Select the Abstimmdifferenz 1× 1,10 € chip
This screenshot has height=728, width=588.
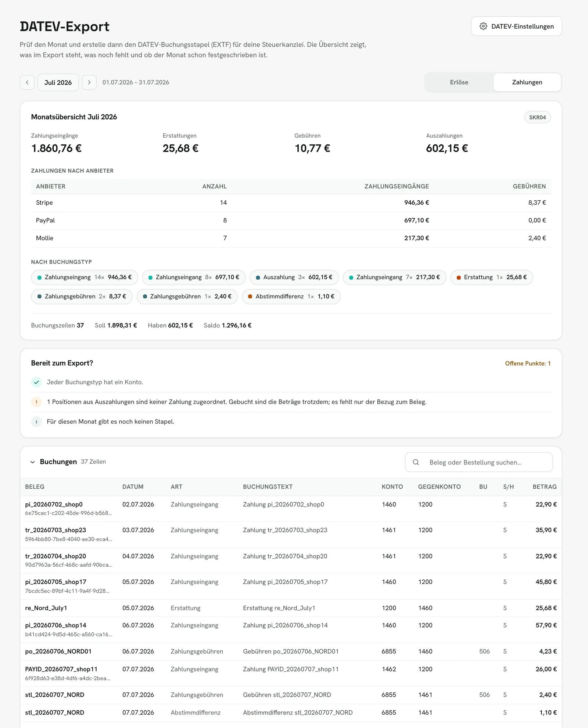[291, 296]
